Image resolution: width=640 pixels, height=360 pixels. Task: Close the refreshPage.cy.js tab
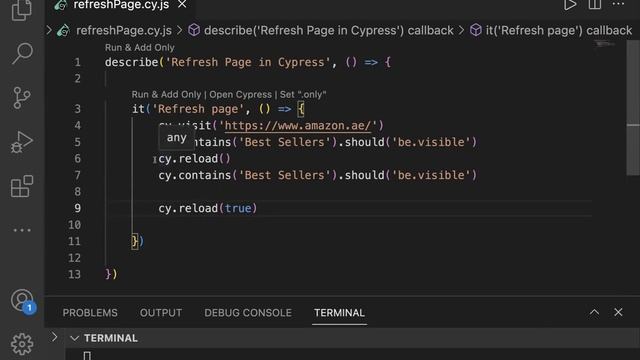pyautogui.click(x=182, y=4)
